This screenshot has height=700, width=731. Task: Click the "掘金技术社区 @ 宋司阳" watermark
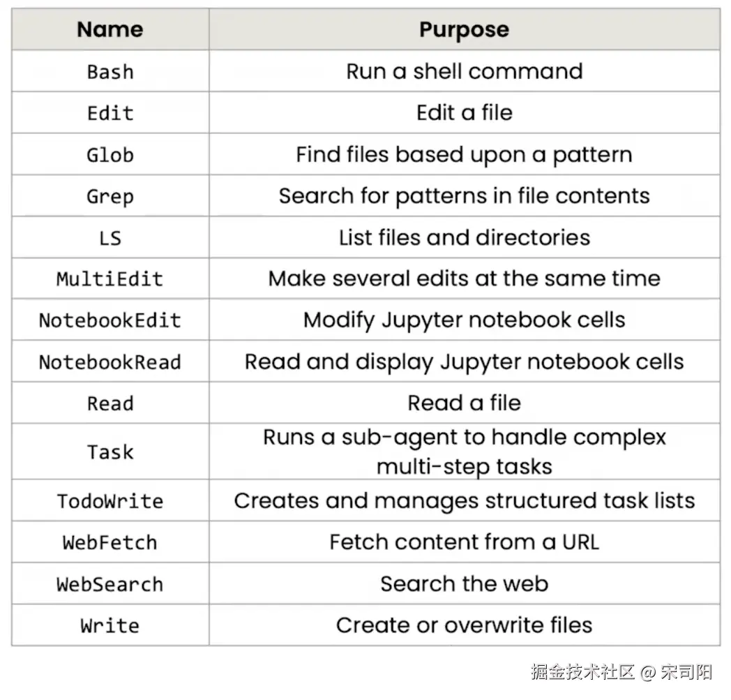tap(621, 672)
